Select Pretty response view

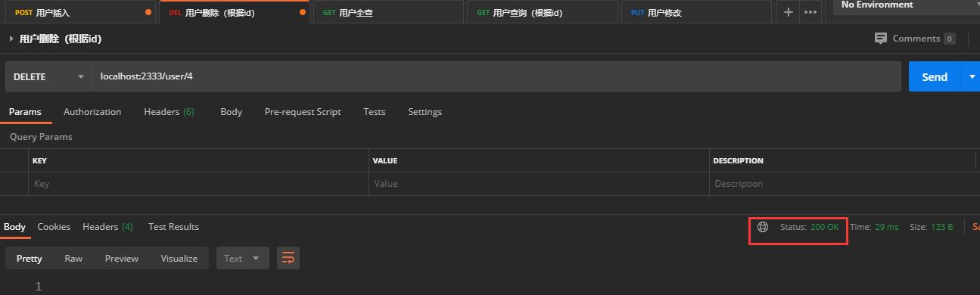point(30,259)
